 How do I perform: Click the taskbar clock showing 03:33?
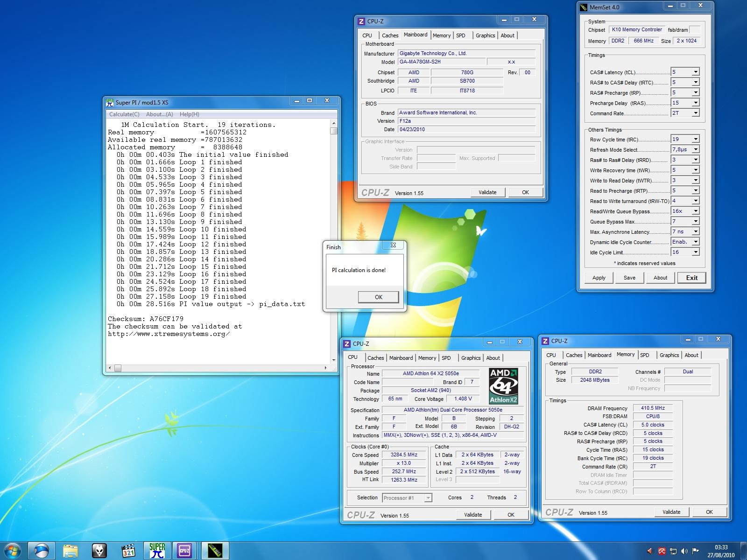pos(721,551)
